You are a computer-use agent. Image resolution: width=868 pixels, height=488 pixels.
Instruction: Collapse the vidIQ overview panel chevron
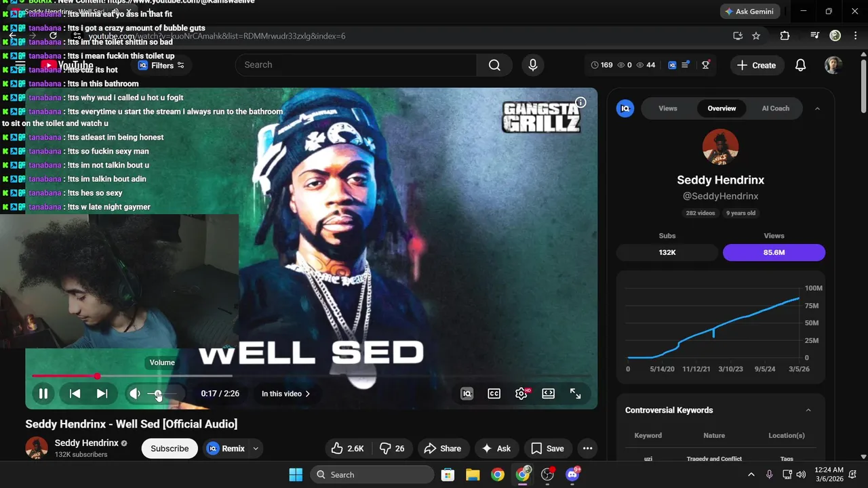817,108
